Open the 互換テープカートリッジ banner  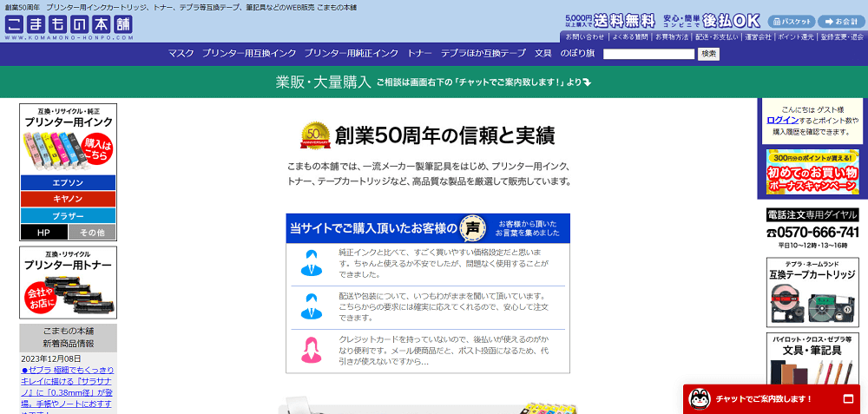pyautogui.click(x=812, y=293)
